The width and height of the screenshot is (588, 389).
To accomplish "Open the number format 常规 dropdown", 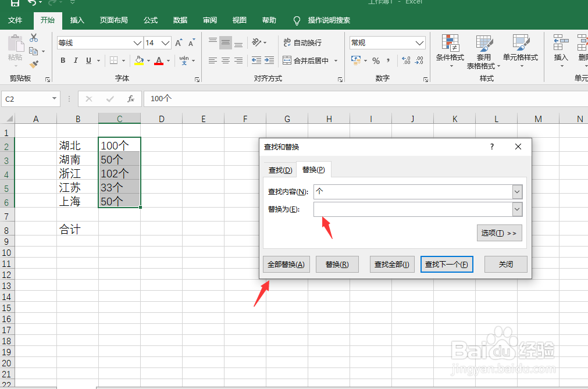I will point(419,43).
